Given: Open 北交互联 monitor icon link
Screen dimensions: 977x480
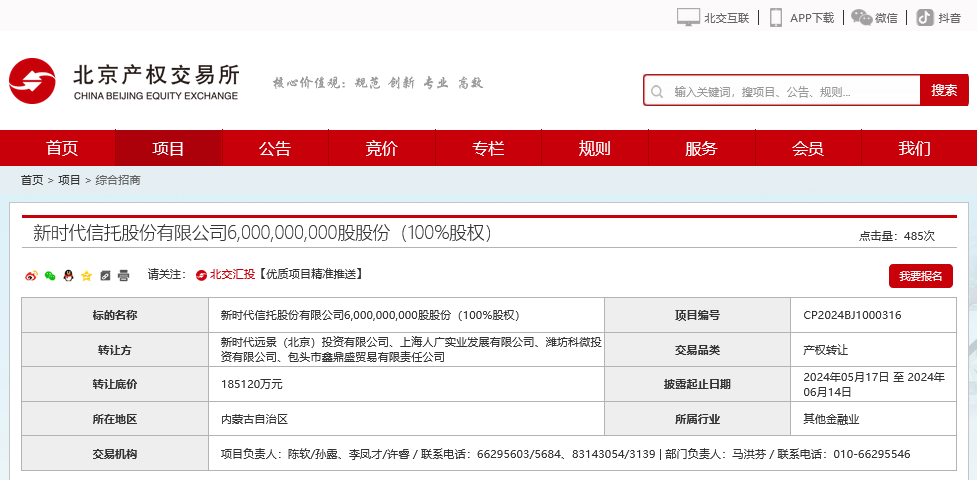Looking at the screenshot, I should click(713, 17).
